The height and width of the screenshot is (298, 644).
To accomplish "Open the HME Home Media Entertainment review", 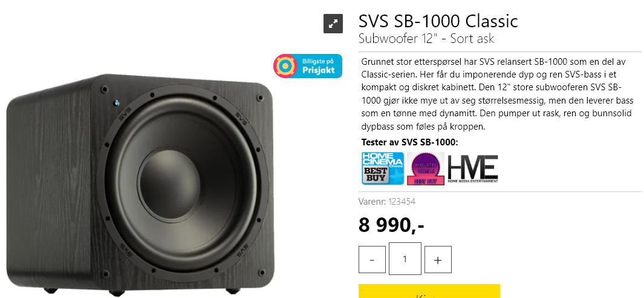I will (x=473, y=168).
